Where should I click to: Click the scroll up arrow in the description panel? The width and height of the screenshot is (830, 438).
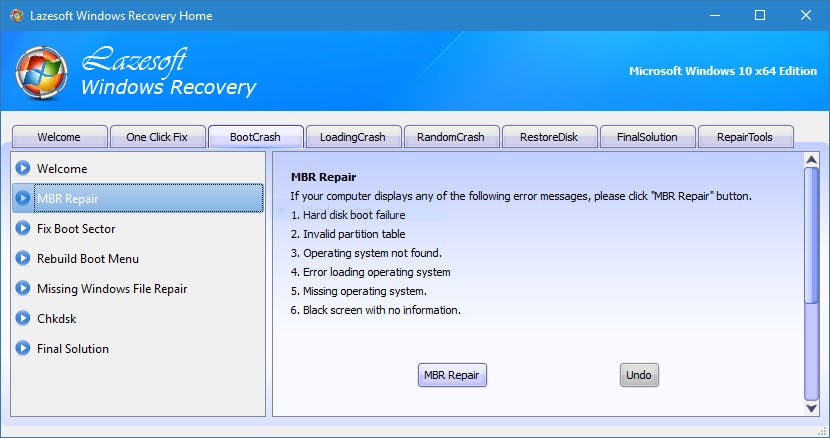[811, 159]
